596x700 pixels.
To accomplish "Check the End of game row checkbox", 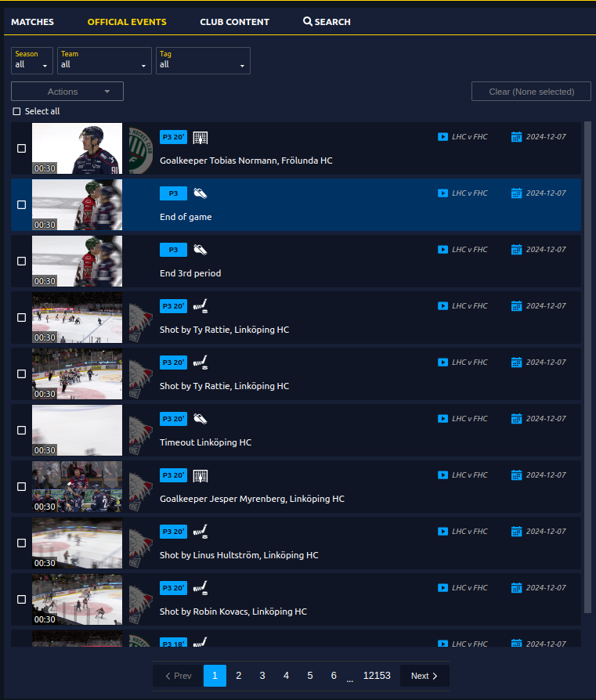I will [21, 204].
